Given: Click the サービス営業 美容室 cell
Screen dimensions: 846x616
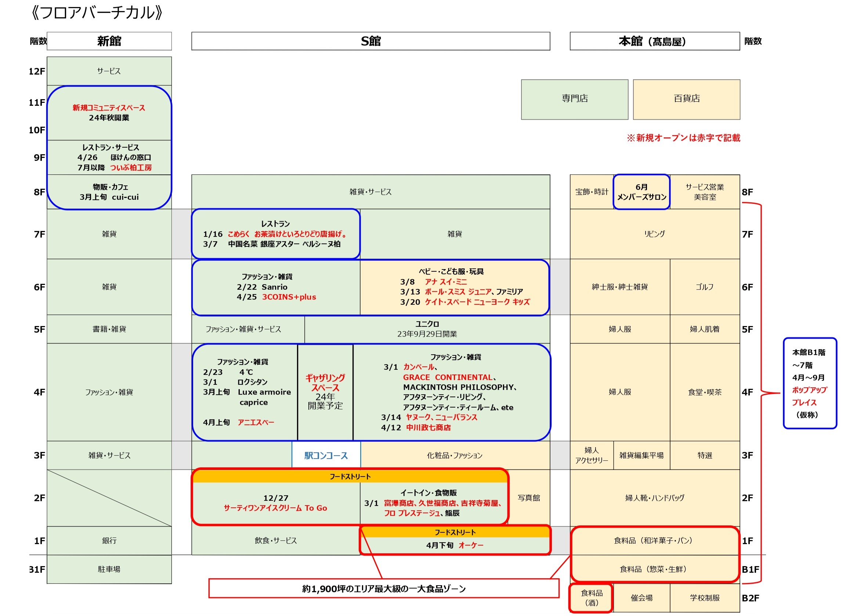Looking at the screenshot, I should click(x=705, y=192).
